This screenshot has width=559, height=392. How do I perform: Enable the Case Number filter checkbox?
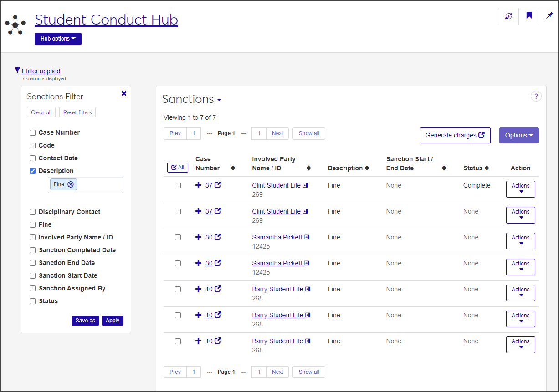coord(32,133)
